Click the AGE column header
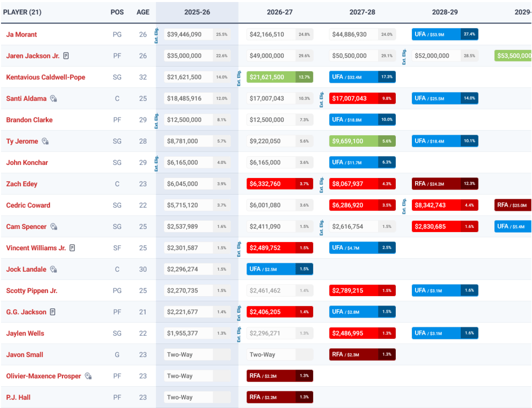The height and width of the screenshot is (408, 532). (x=142, y=11)
